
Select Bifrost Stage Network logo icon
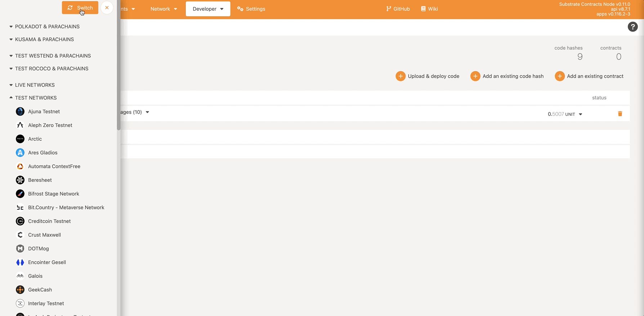point(20,194)
